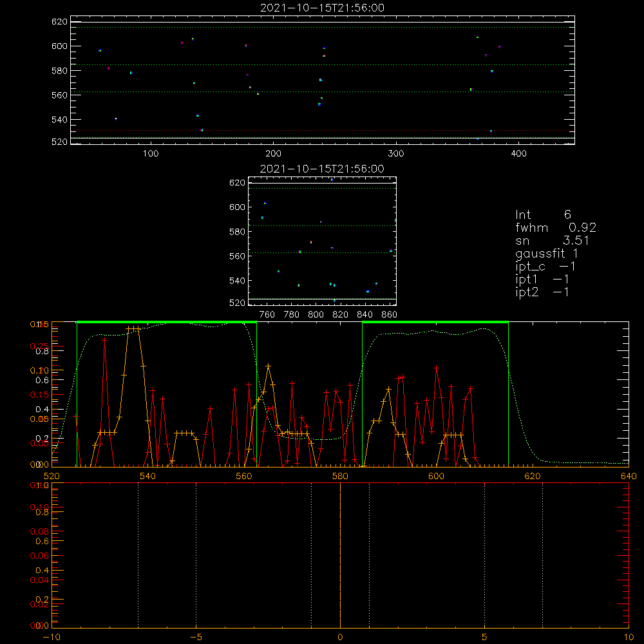The image size is (644, 644).
Task: Click x-axis label 780 on middle plot
Action: click(x=292, y=315)
